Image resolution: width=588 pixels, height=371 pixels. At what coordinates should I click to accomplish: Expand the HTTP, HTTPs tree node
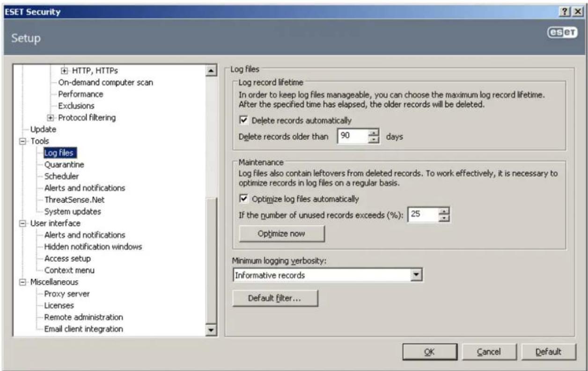click(65, 71)
